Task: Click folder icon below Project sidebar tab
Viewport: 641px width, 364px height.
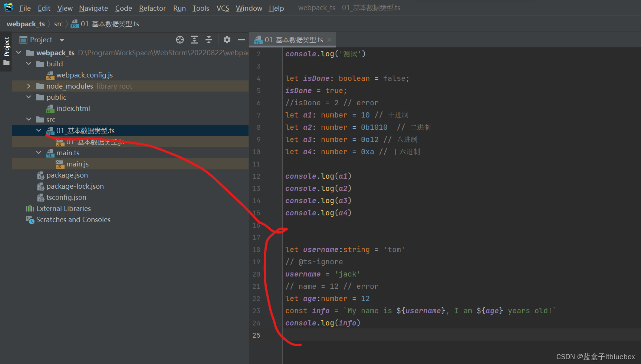Action: point(6,63)
